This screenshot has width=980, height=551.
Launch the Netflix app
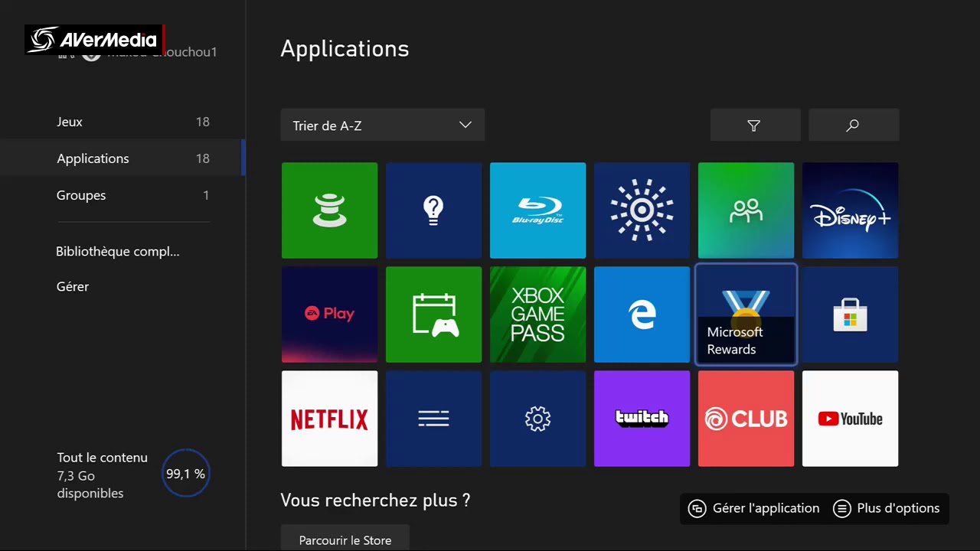click(329, 419)
